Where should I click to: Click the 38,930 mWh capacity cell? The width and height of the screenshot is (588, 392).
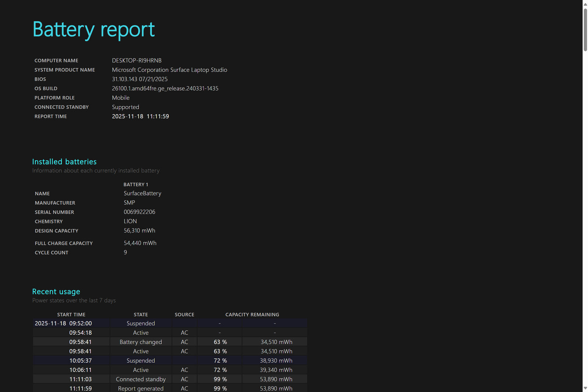click(276, 361)
